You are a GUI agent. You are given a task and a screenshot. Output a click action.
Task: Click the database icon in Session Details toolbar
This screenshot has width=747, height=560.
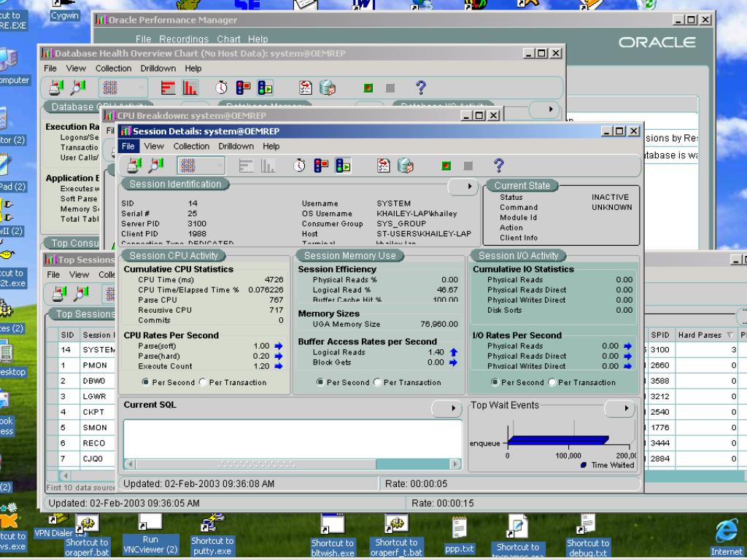click(406, 166)
